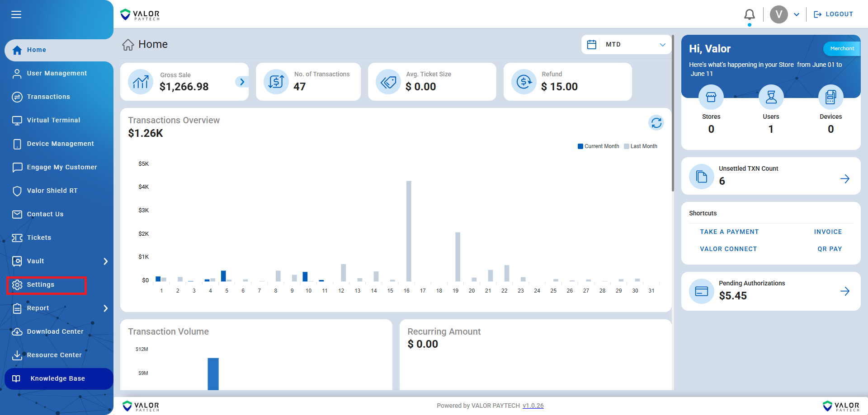Click the Download Center cloud icon
The image size is (868, 415).
[x=17, y=332]
